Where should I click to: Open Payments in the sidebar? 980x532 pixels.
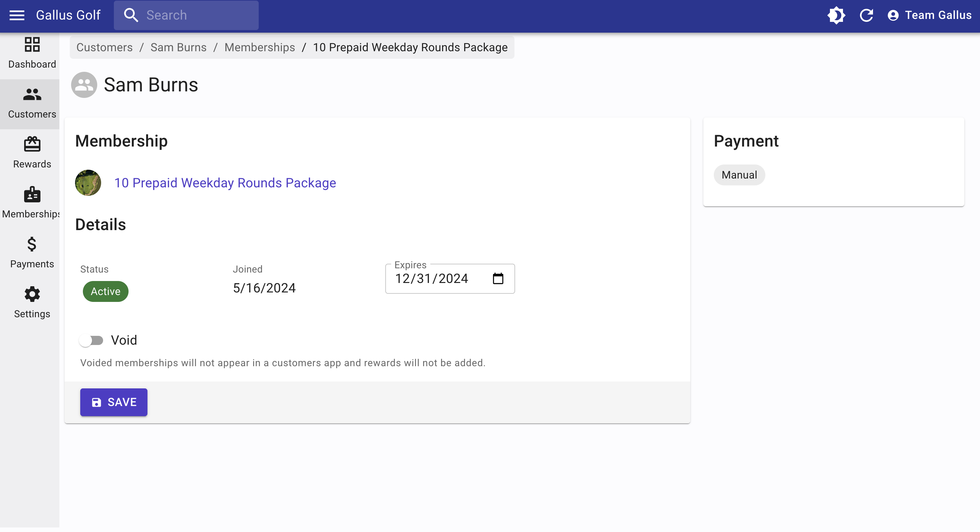click(32, 253)
